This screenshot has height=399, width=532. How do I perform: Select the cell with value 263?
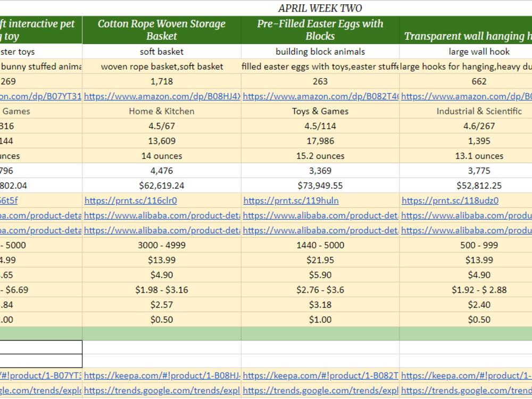tap(320, 81)
